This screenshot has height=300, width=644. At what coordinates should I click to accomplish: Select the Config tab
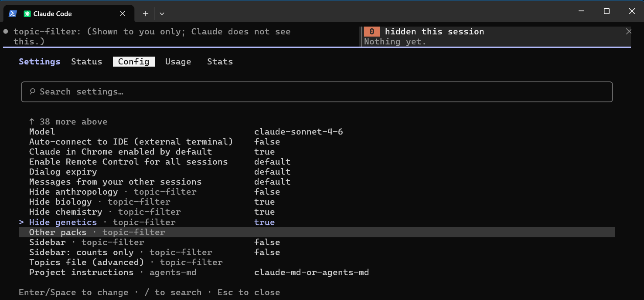133,61
